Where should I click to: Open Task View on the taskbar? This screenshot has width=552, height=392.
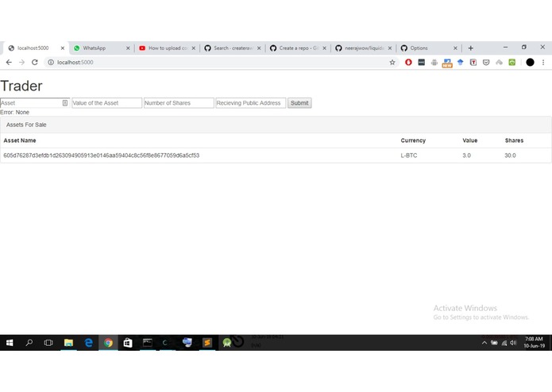48,343
